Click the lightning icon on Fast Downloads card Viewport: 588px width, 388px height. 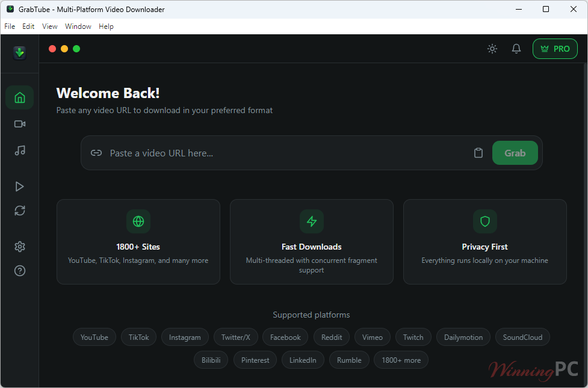click(312, 221)
